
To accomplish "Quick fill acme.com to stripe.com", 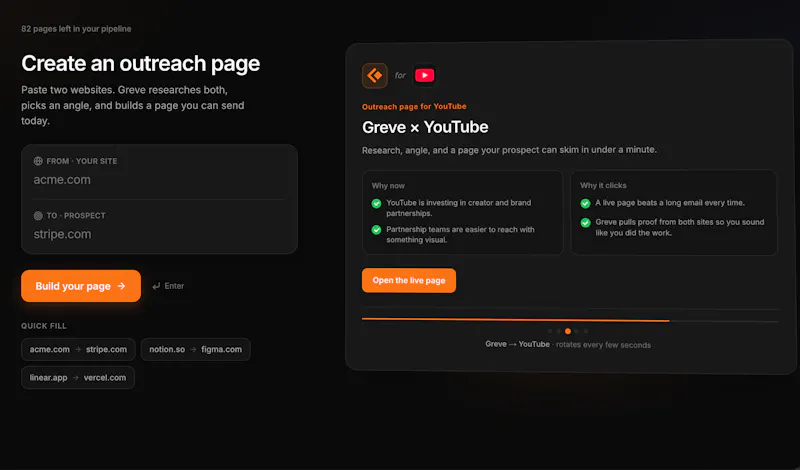I will (x=78, y=350).
